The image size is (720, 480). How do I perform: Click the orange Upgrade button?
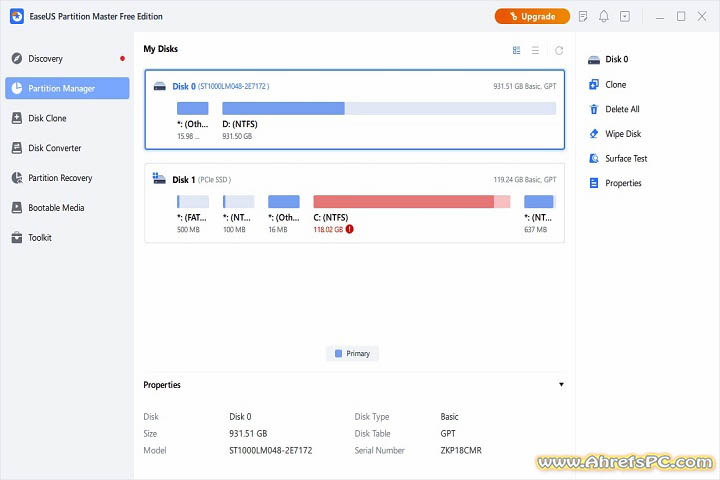point(532,17)
